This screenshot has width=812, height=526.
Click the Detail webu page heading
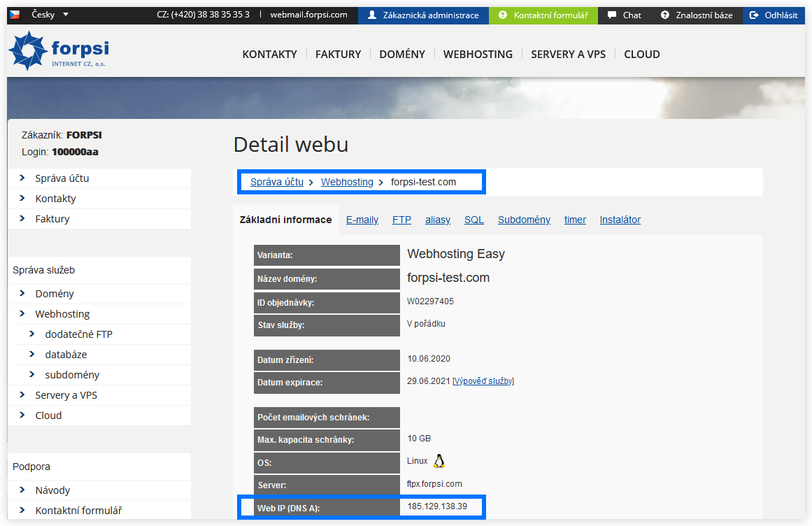(x=291, y=145)
